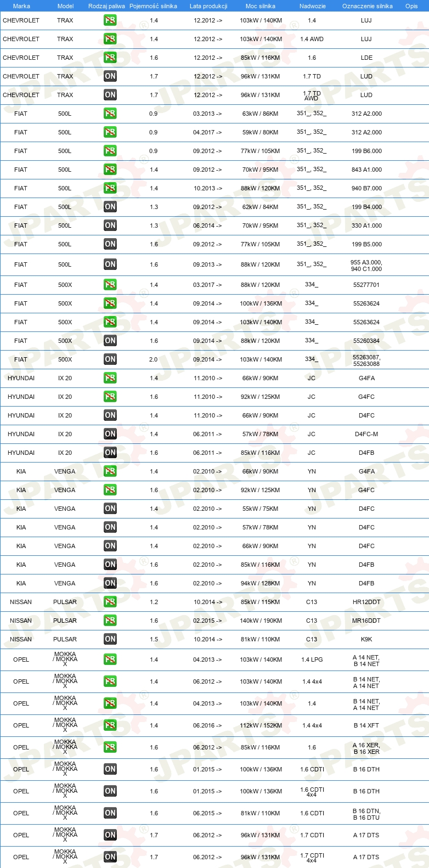Click the Oznaczenie silnika column header
Image resolution: width=429 pixels, height=868 pixels.
pyautogui.click(x=368, y=6)
